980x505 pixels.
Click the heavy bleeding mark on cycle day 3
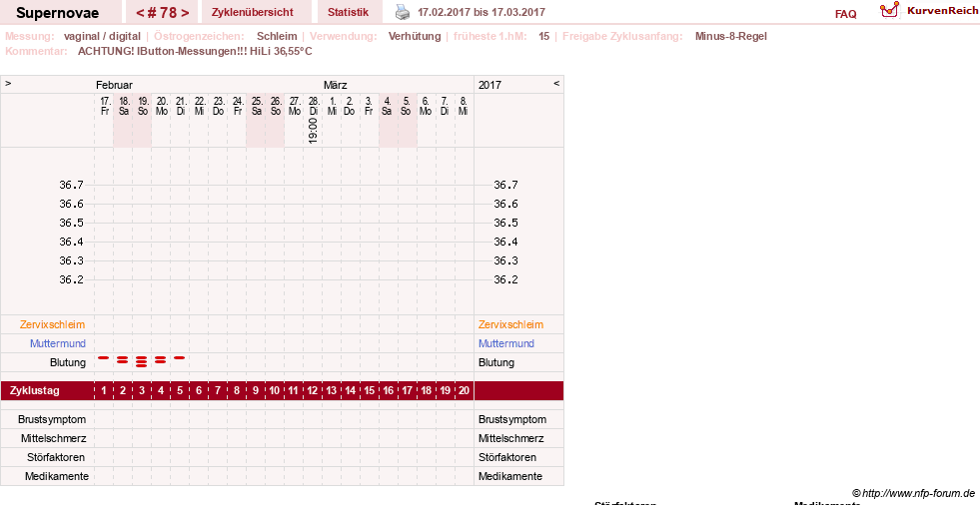tap(142, 361)
